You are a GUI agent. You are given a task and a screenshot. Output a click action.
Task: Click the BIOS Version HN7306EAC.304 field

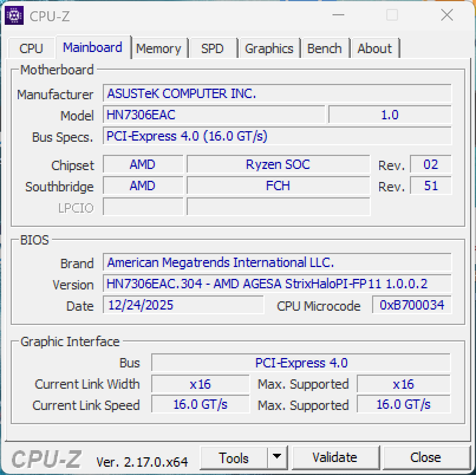[x=277, y=284]
